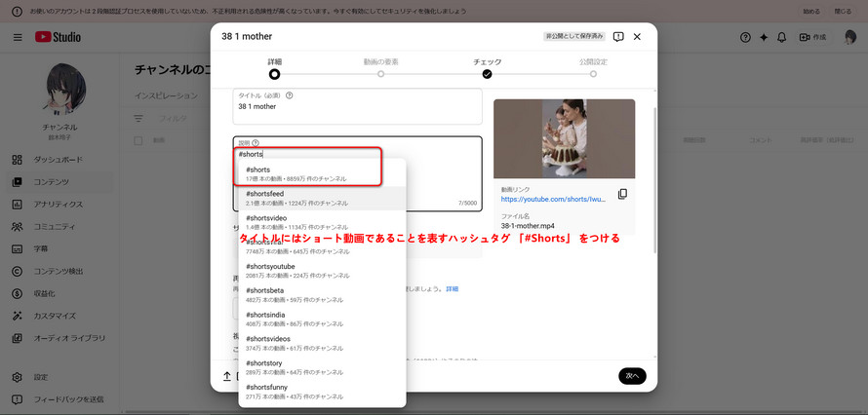Select the #shortsfeed suggestion
The height and width of the screenshot is (415, 868).
tap(322, 199)
